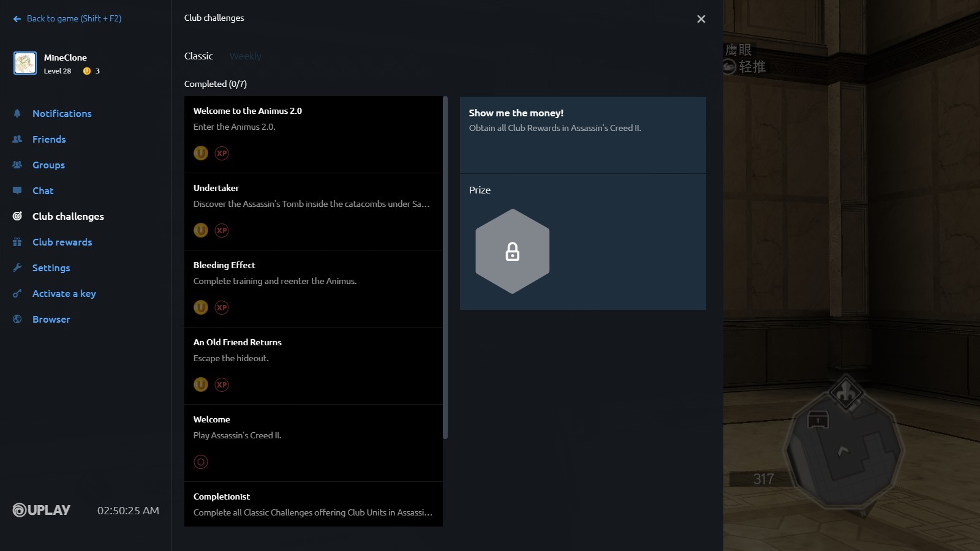The width and height of the screenshot is (980, 551).
Task: Select the Undertaker challenge
Action: 313,212
